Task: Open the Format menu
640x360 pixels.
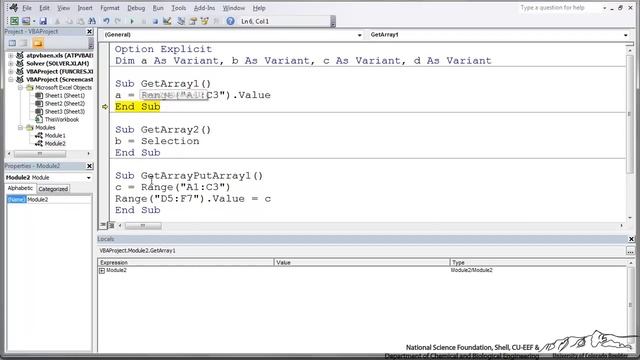Action: [110, 8]
